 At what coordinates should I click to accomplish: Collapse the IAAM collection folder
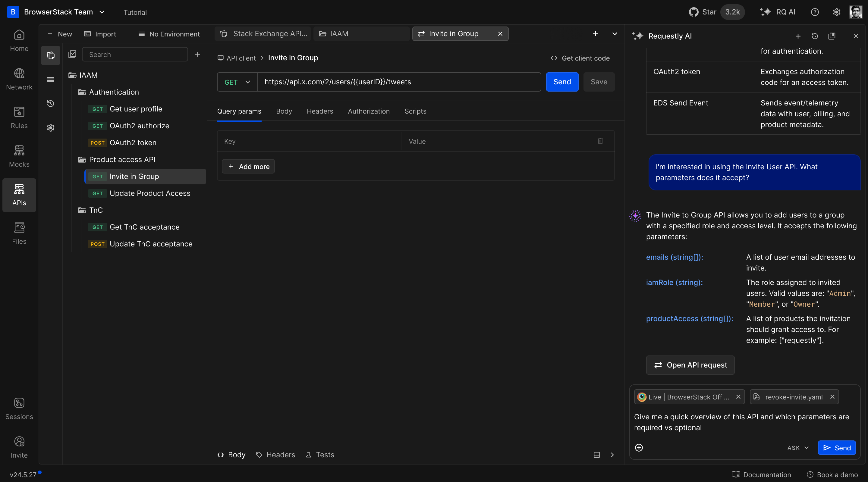click(83, 75)
